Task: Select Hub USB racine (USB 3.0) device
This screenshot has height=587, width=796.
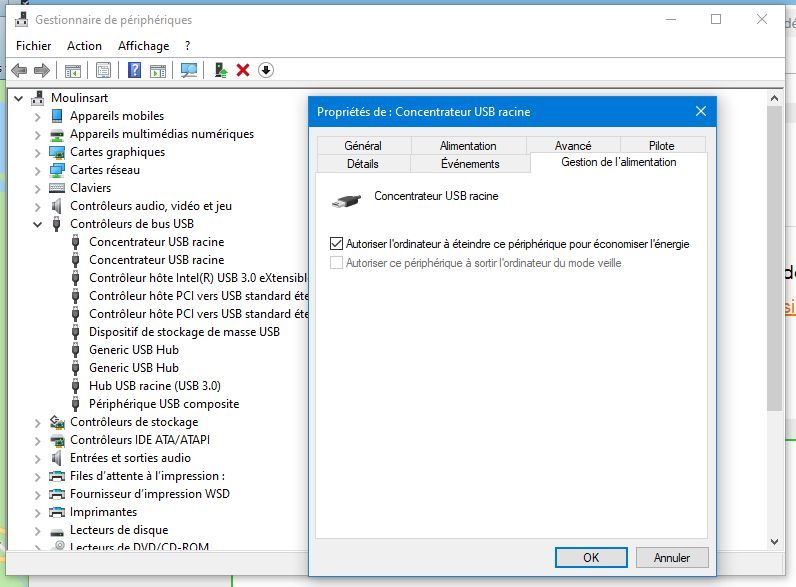Action: click(x=154, y=386)
